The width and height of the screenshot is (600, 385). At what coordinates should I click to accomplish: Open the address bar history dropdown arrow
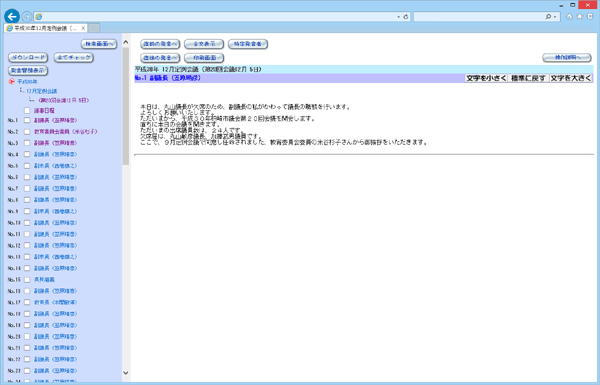click(x=398, y=17)
